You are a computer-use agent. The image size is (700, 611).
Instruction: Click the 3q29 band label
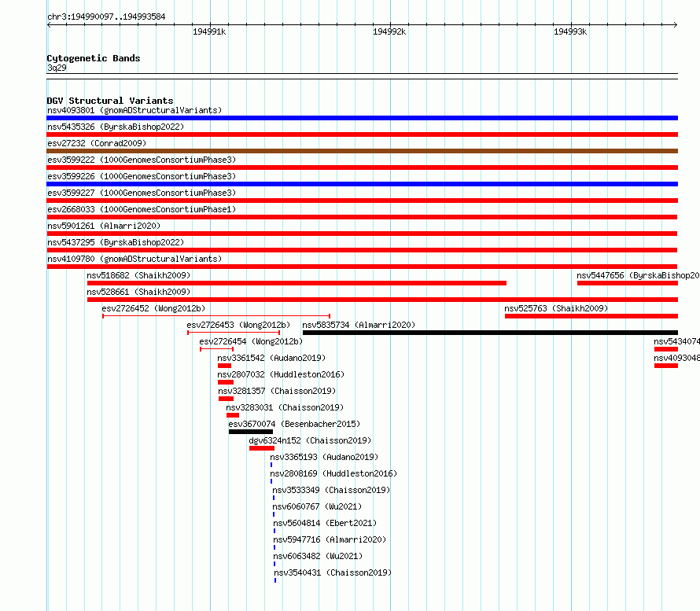point(57,68)
